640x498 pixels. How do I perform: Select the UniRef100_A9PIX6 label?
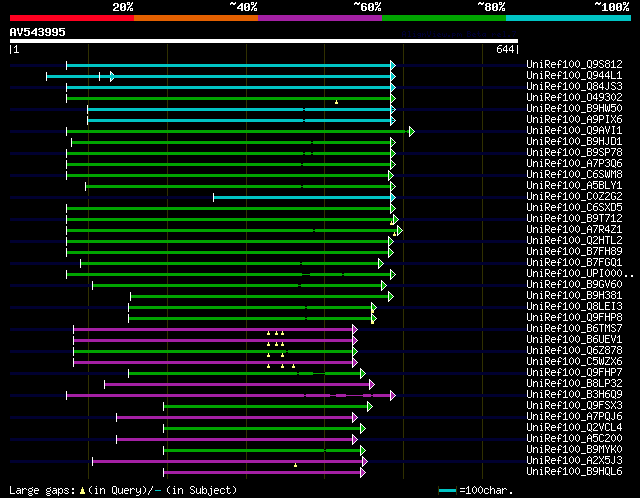pos(574,119)
